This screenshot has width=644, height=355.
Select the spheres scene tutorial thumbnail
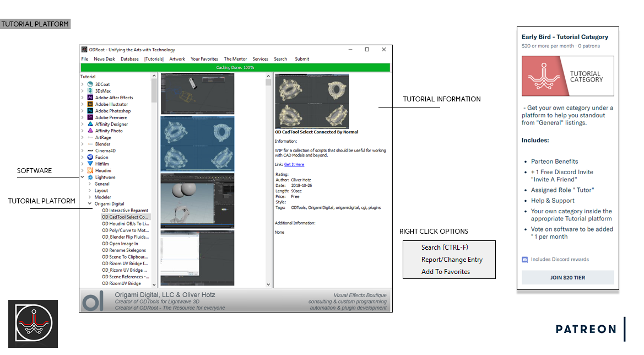(197, 201)
